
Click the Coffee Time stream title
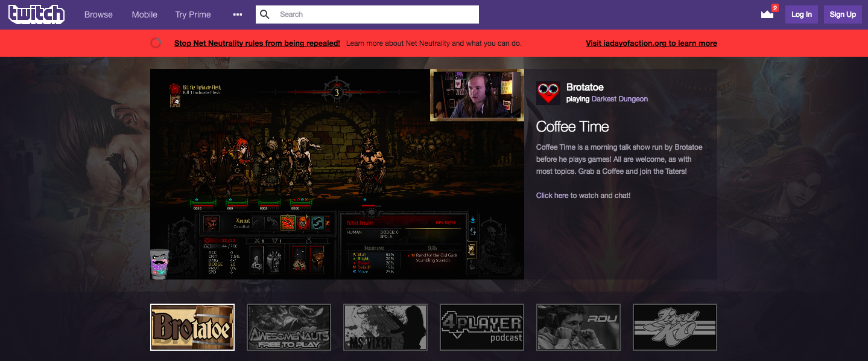pos(572,127)
